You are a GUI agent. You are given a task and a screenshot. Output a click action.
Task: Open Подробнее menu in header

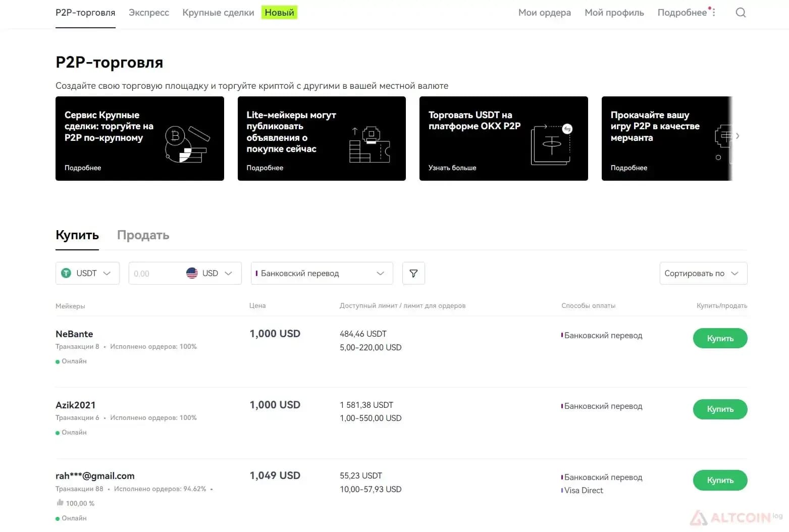click(682, 13)
